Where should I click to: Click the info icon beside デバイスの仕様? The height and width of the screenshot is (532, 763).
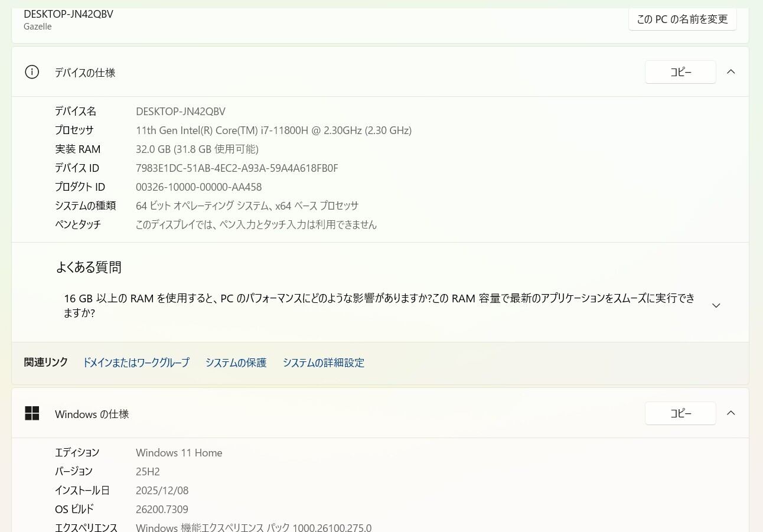[32, 72]
